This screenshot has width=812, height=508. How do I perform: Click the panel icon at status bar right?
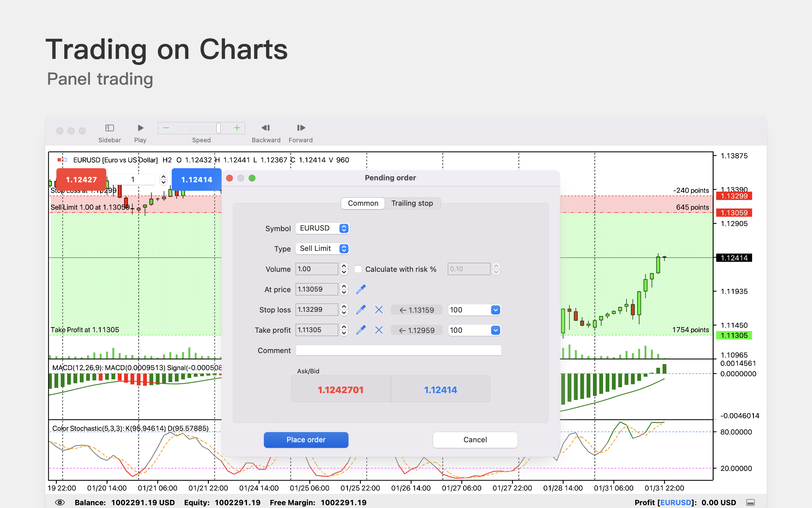click(751, 503)
